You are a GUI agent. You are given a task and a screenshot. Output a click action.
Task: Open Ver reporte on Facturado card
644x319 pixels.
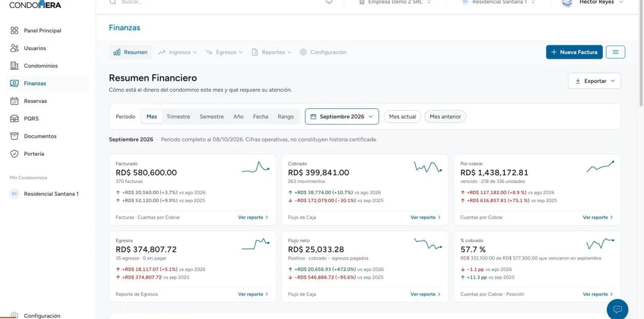253,217
